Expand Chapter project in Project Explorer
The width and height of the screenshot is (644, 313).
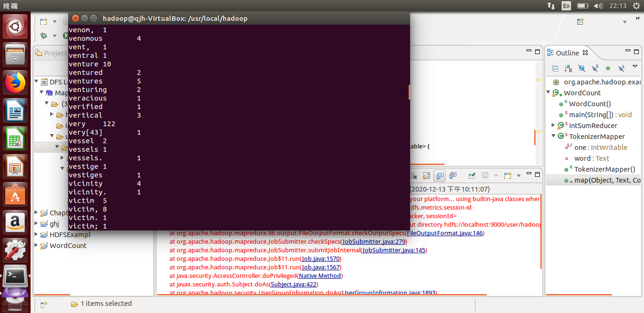36,212
